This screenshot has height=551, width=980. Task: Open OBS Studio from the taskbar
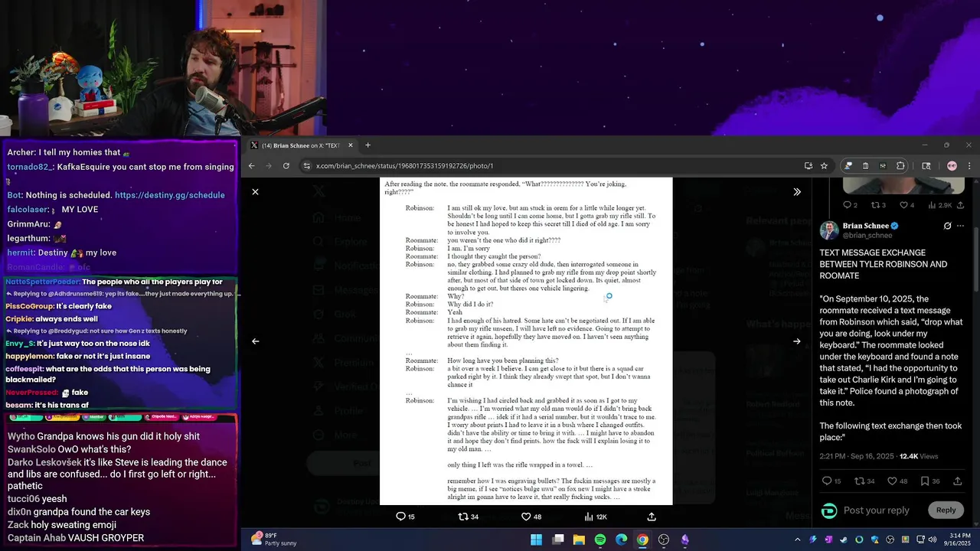pyautogui.click(x=664, y=540)
